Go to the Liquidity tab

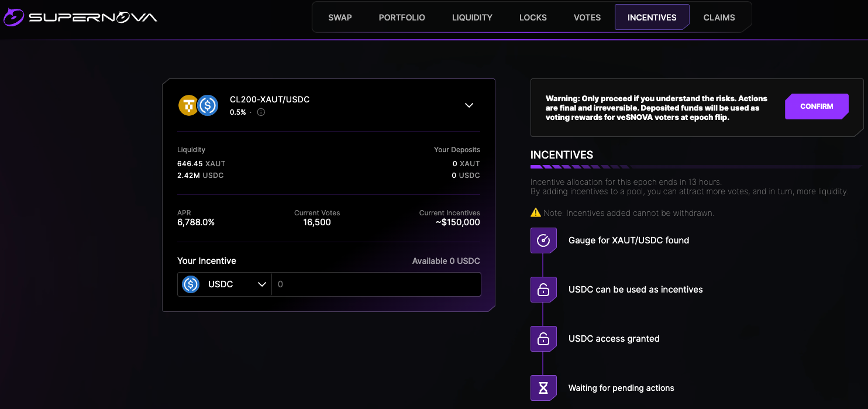[x=472, y=18]
